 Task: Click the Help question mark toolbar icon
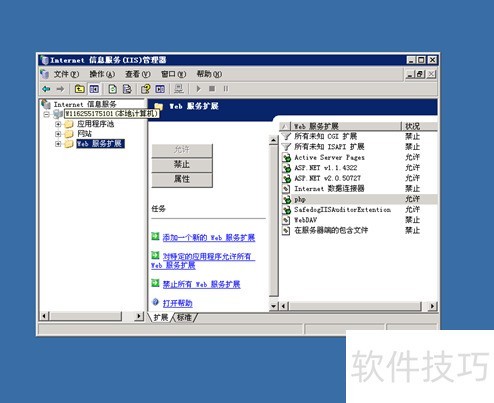pyautogui.click(x=145, y=89)
